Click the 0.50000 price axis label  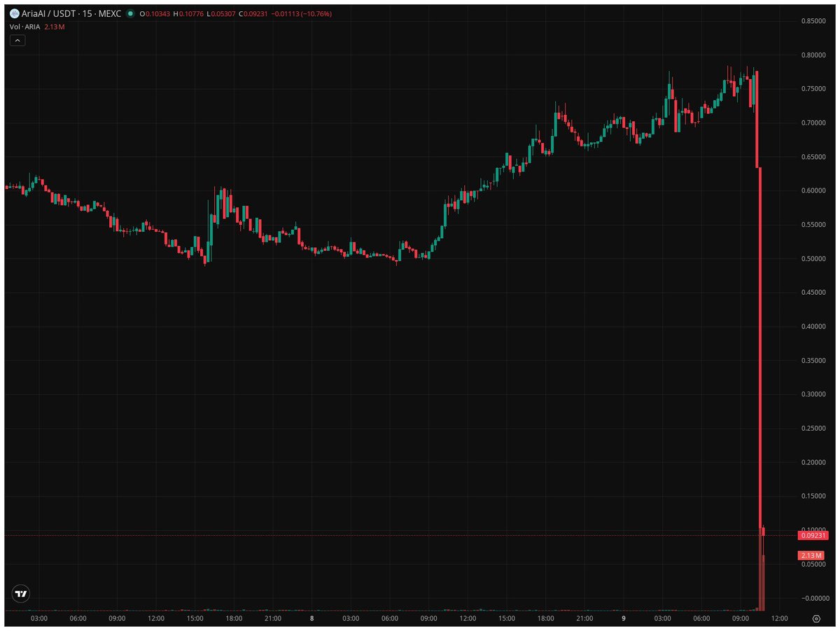[813, 259]
